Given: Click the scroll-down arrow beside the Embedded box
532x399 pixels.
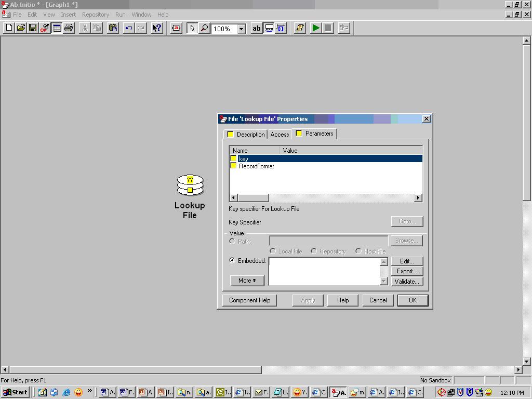Looking at the screenshot, I should [384, 281].
